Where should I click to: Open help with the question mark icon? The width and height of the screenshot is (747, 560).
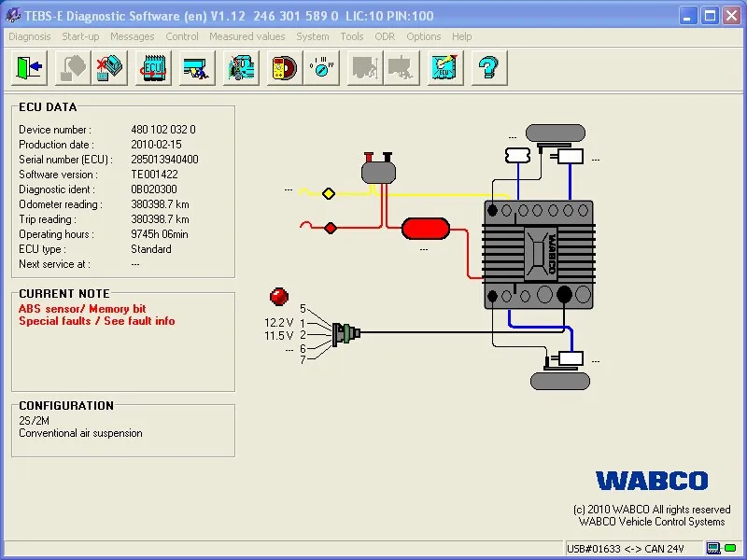tap(489, 68)
